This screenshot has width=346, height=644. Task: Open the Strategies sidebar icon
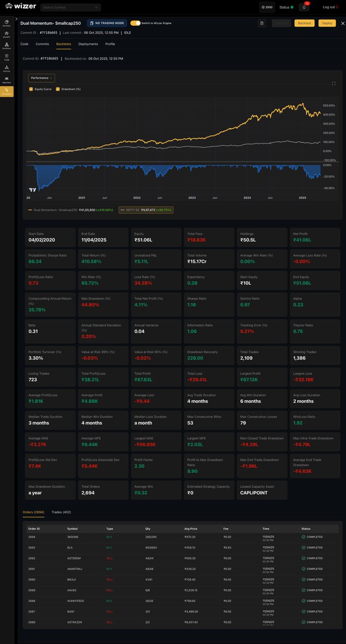[x=6, y=91]
